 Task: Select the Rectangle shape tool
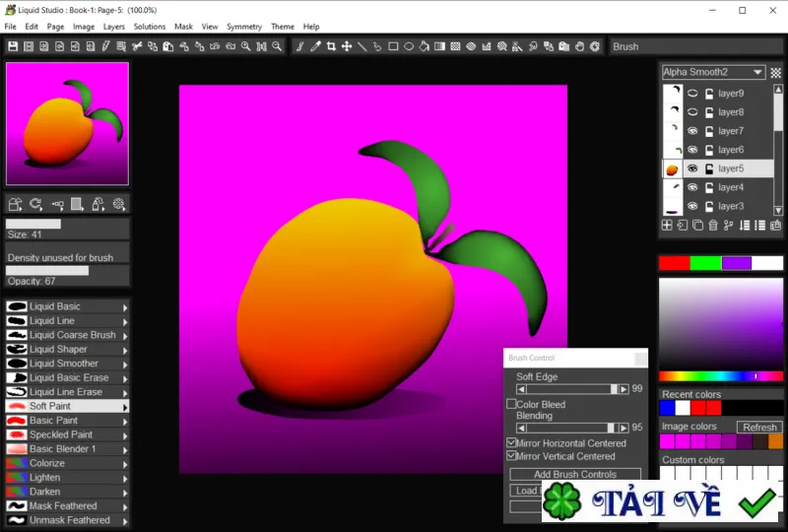393,46
